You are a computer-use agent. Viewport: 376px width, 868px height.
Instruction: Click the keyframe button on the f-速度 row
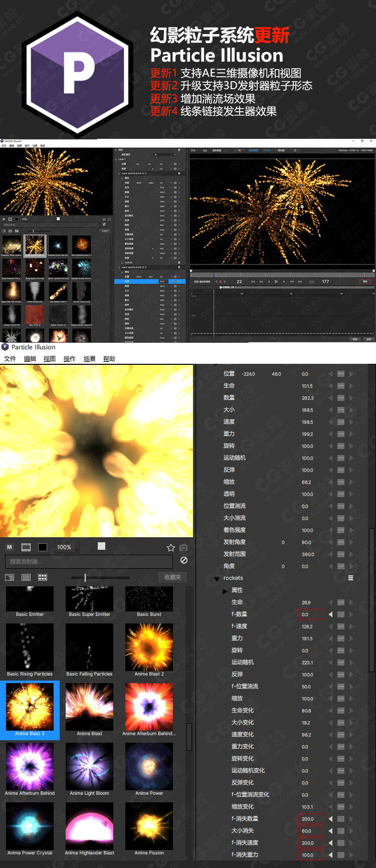click(341, 626)
